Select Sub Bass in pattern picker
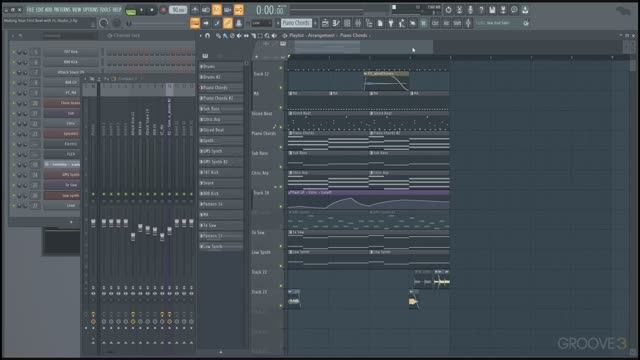 tap(221, 109)
